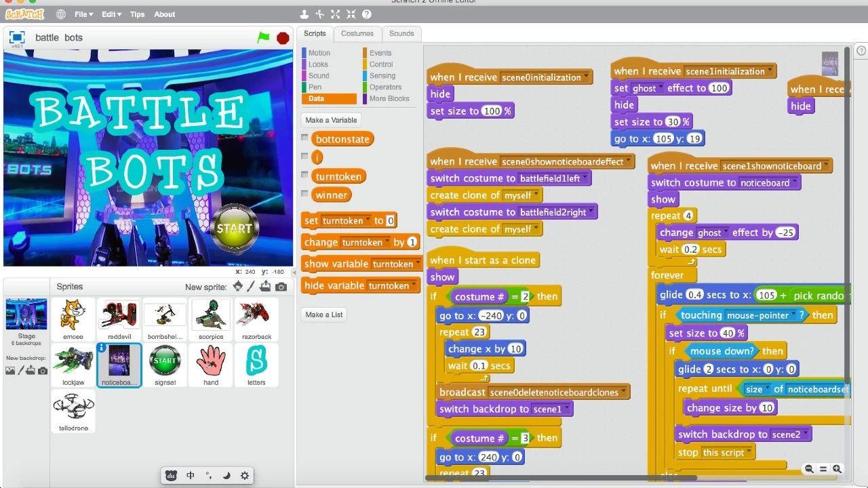Reset scripts area zoom
868x488 pixels.
click(823, 469)
